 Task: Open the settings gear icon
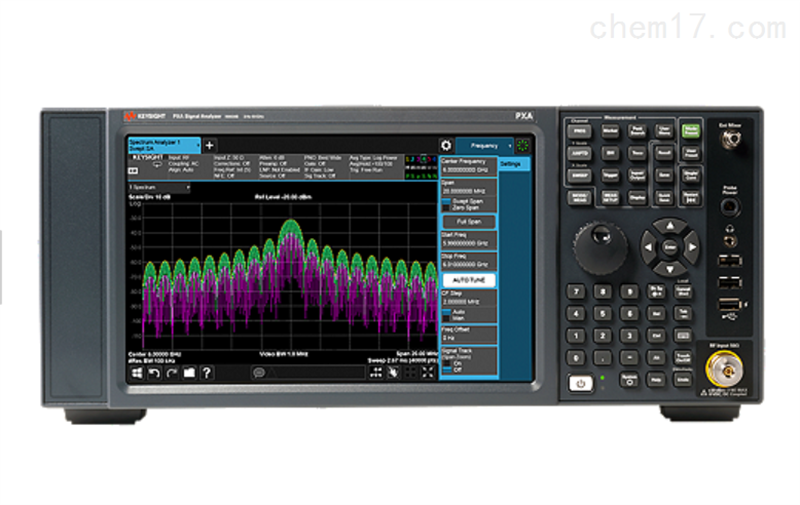pyautogui.click(x=446, y=145)
